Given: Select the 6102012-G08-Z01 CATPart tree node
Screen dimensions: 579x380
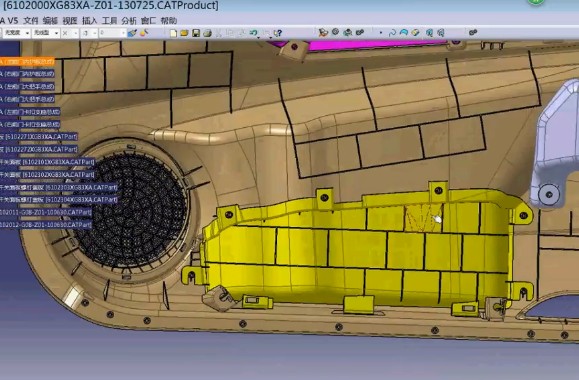Looking at the screenshot, I should (46, 225).
